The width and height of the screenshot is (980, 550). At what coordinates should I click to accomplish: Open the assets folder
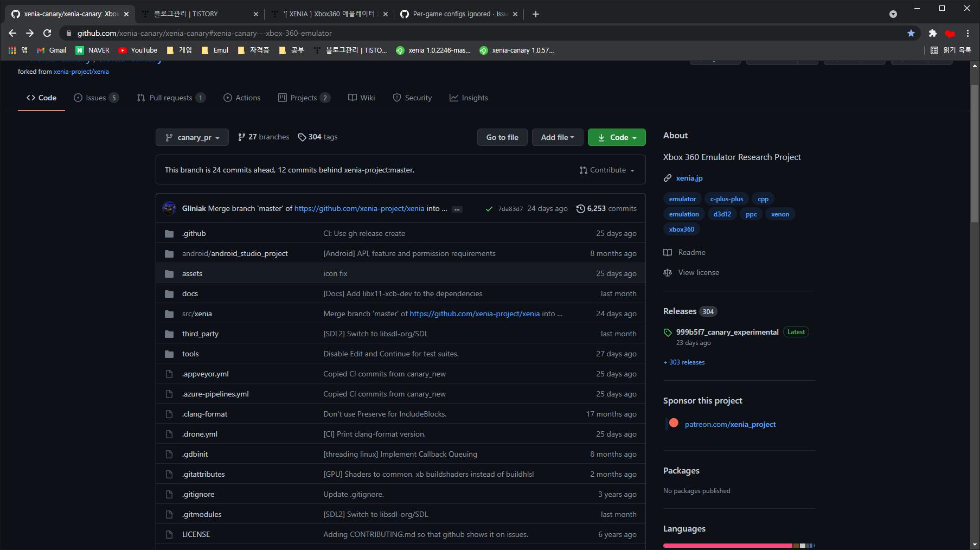coord(192,273)
